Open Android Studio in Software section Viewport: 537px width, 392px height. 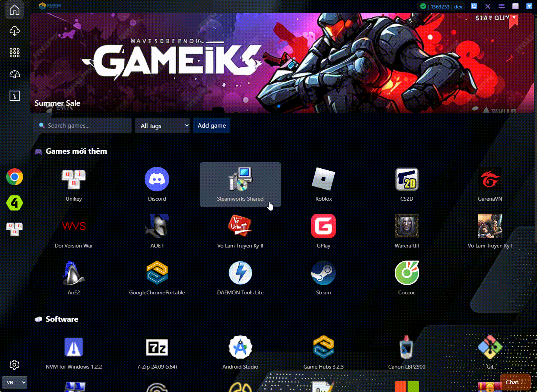click(240, 347)
